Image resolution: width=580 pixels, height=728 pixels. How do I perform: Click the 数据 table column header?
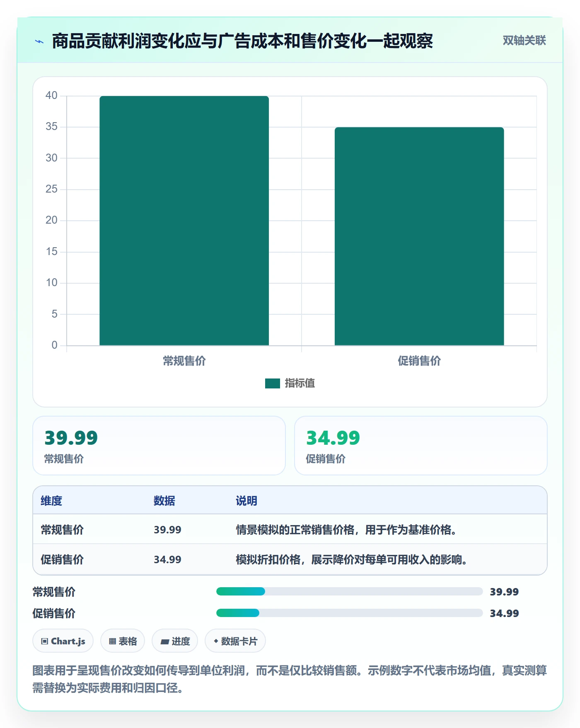tap(164, 501)
